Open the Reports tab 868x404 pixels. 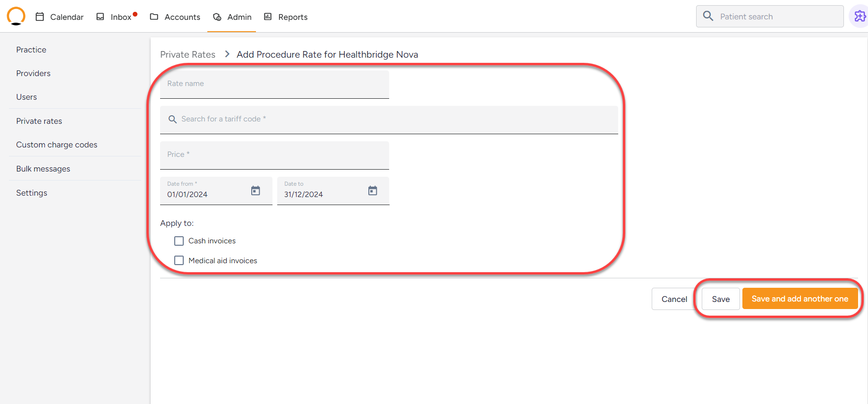tap(286, 17)
